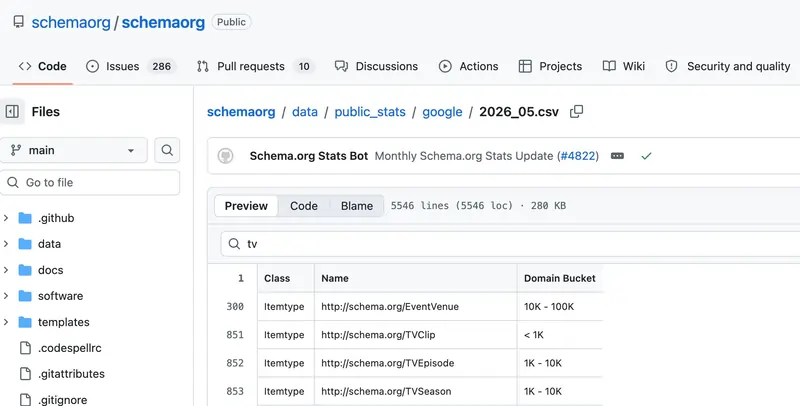Select the Code tab
800x406 pixels.
point(43,66)
